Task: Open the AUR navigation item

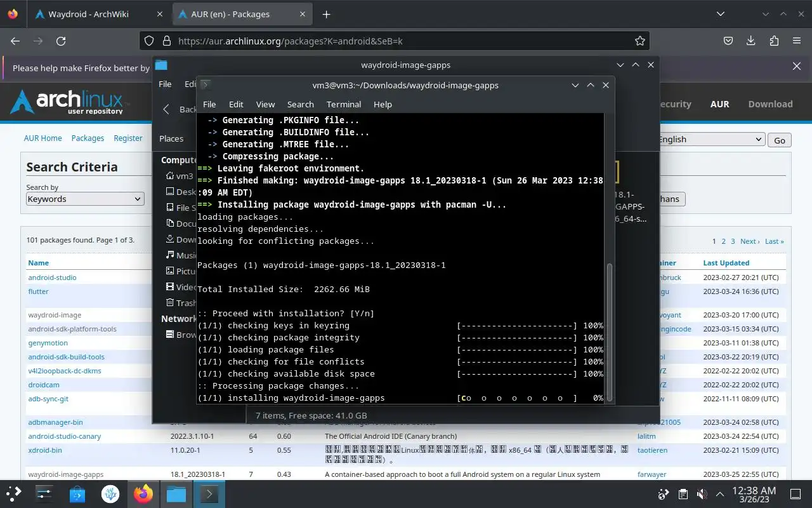Action: 719,104
